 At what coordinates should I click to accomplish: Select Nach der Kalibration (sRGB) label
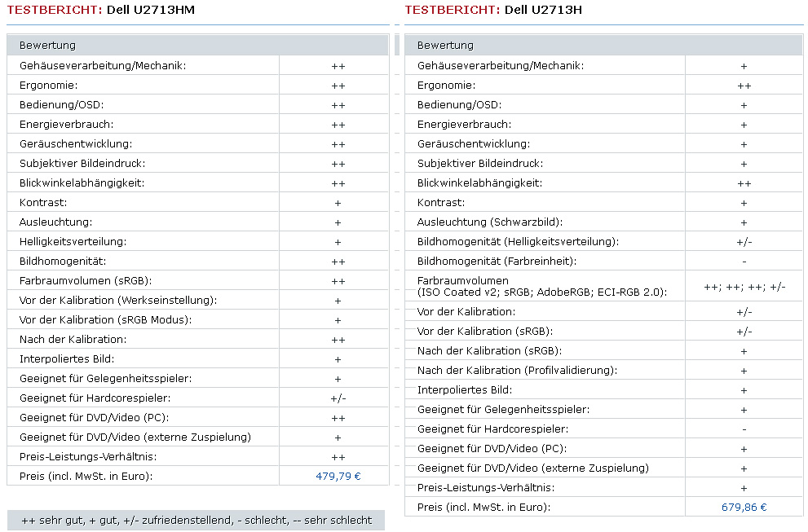tap(490, 351)
